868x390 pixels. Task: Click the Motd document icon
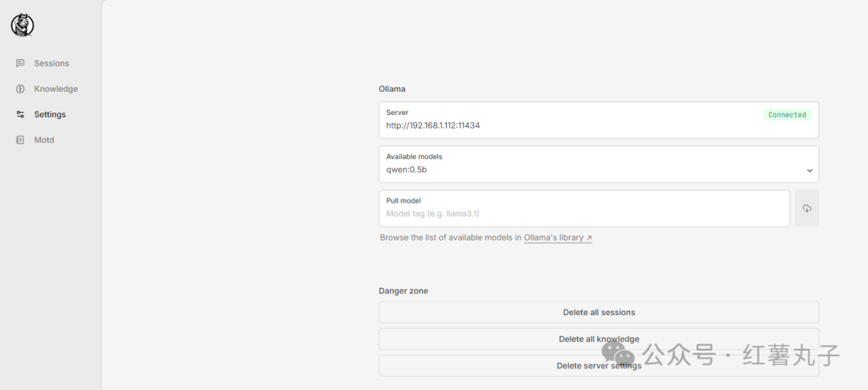pos(20,140)
